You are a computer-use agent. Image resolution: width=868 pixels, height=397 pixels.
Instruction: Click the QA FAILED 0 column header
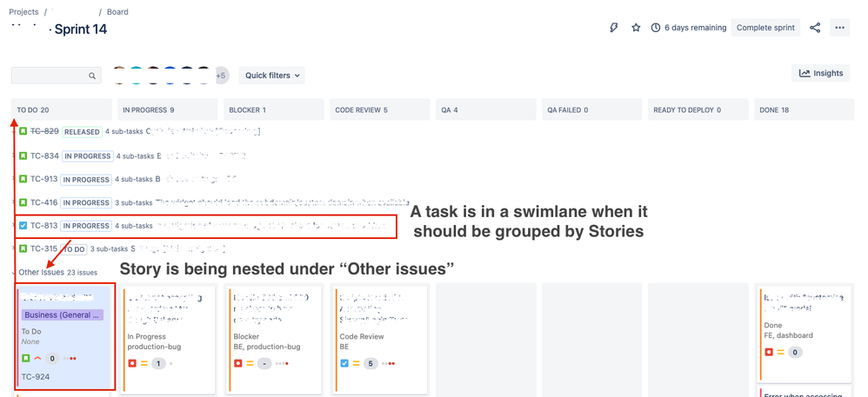pos(592,109)
